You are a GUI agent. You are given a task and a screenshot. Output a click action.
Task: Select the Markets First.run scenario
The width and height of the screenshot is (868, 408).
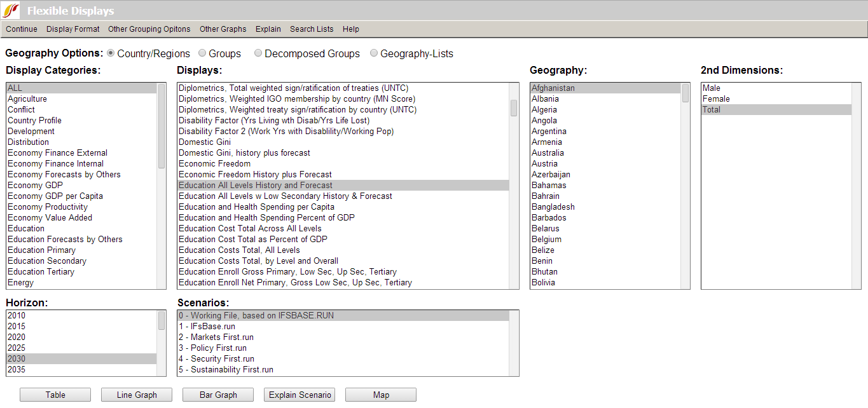(x=216, y=337)
